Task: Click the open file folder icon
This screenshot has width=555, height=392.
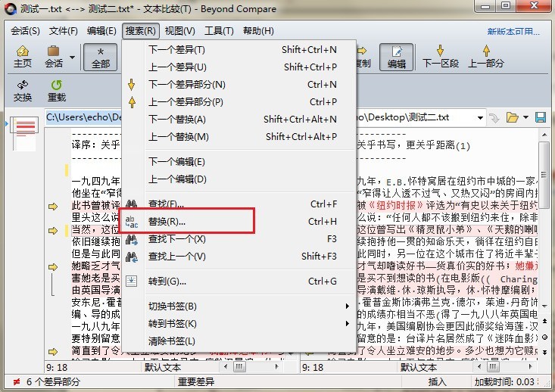Action: coord(512,117)
